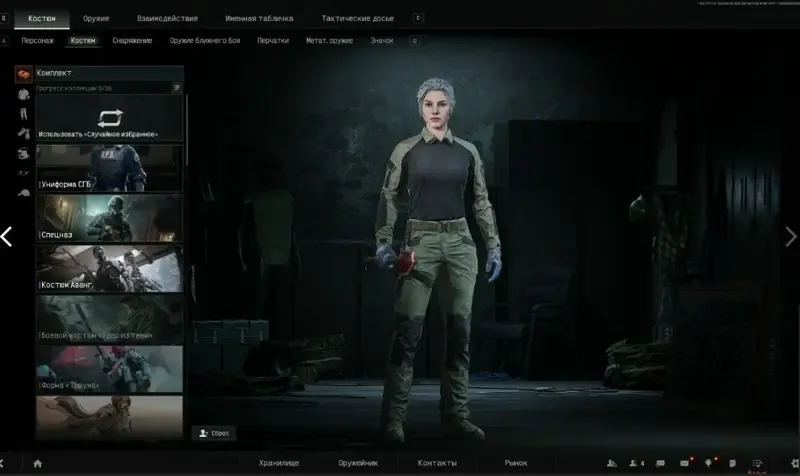This screenshot has height=476, width=800.
Task: Show next character with right arrow
Action: pos(791,237)
